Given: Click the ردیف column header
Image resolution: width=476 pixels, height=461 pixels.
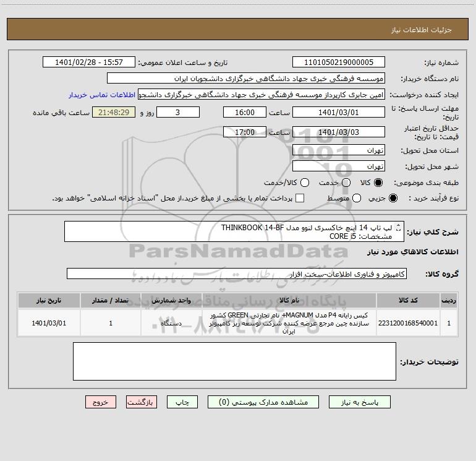Looking at the screenshot, I should coord(449,300).
